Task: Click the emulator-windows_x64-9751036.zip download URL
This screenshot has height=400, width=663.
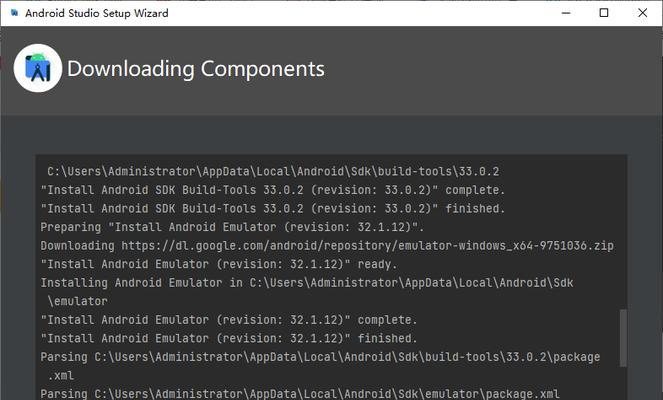Action: 367,246
